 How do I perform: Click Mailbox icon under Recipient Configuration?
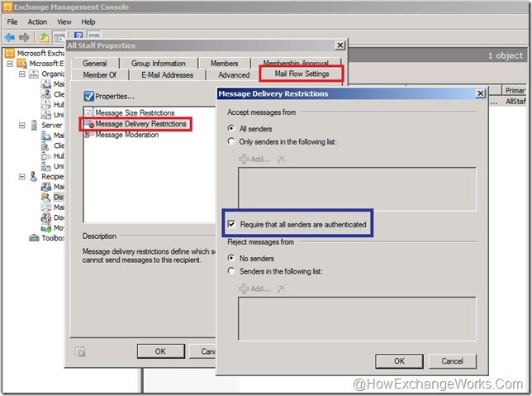(45, 187)
